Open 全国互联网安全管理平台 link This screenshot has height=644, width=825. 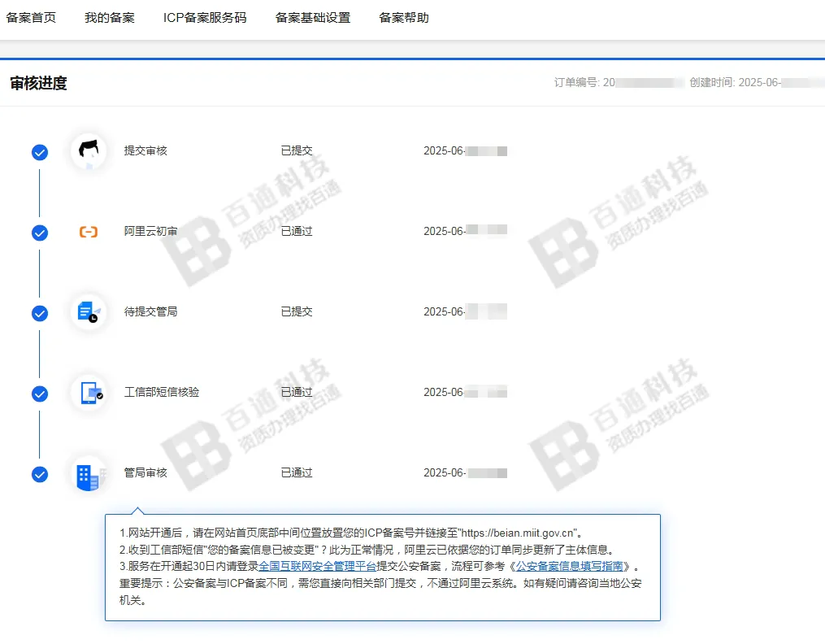317,567
